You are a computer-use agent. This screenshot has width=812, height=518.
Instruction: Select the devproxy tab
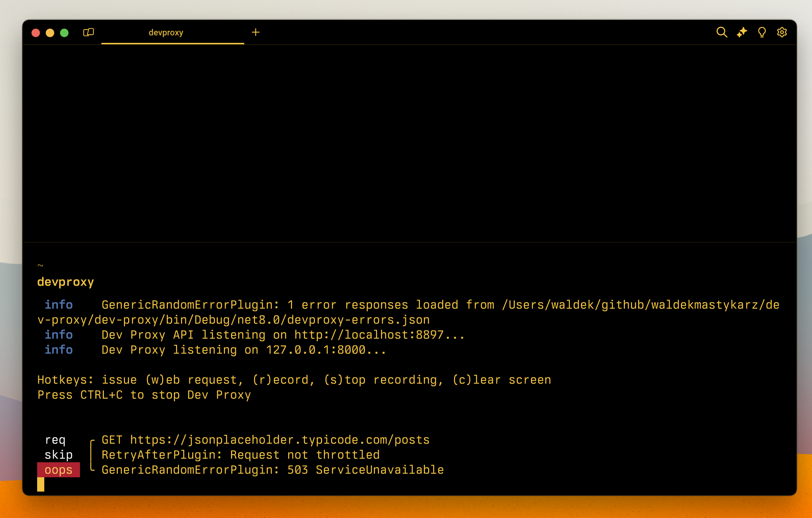point(166,32)
